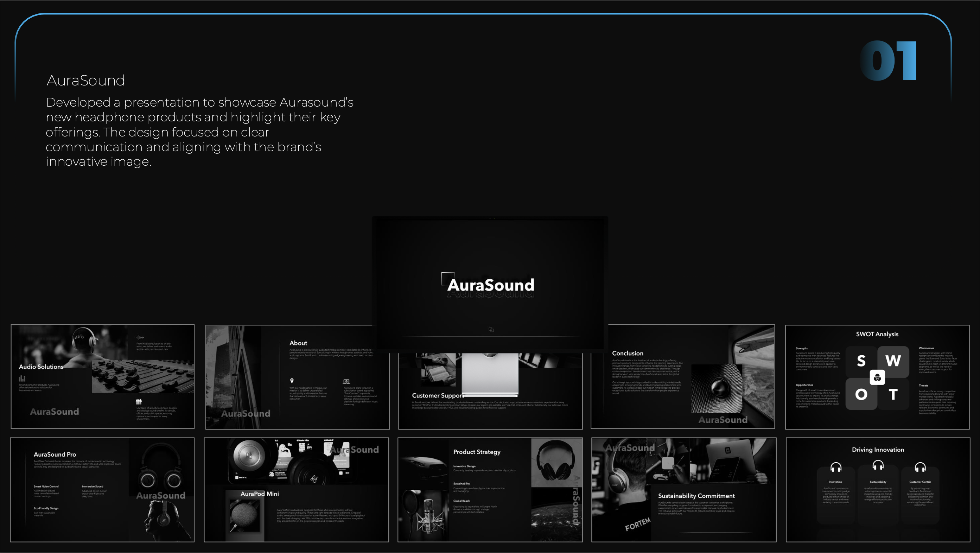Screen dimensions: 980x553
Task: Click the Sustainability headphone icon in Driving Innovation
Action: click(x=878, y=465)
